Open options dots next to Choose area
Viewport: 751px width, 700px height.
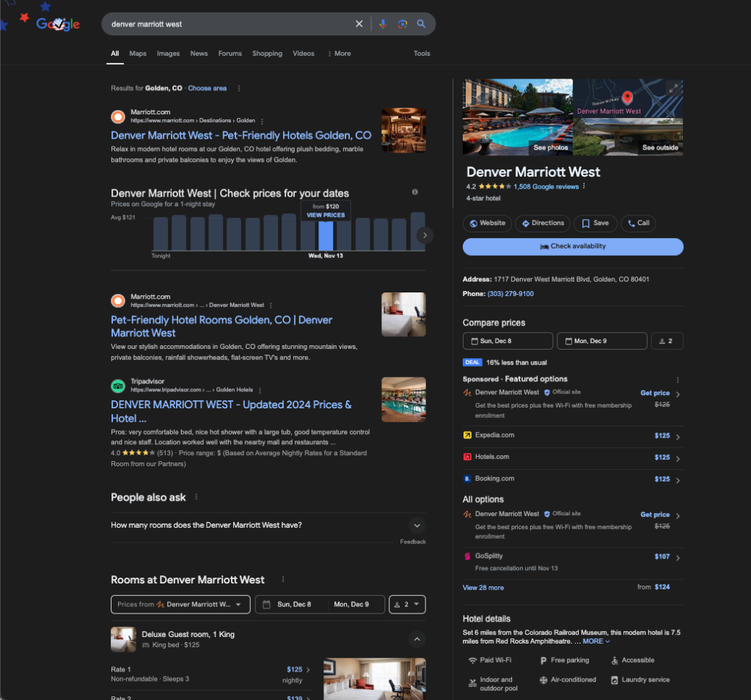239,88
